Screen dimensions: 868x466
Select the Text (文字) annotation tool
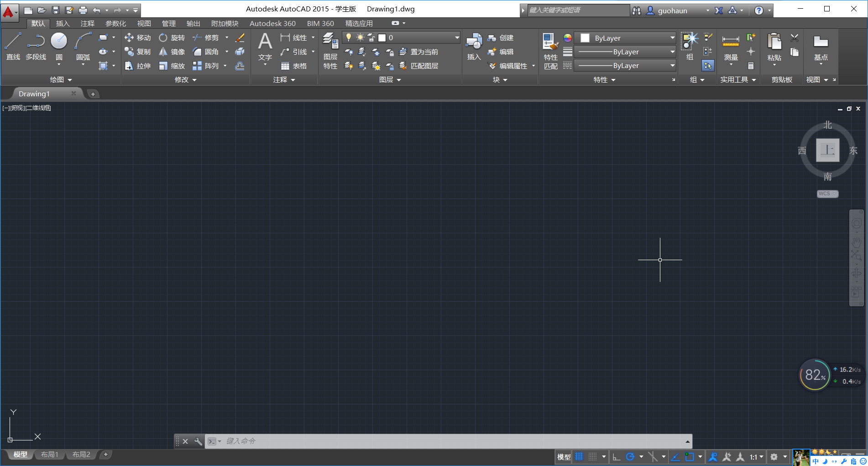(x=265, y=47)
